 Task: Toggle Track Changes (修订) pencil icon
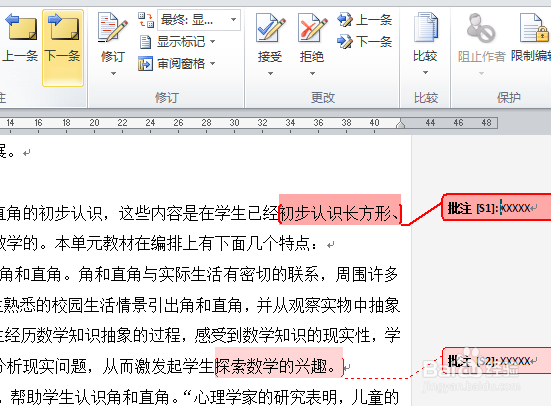click(113, 27)
